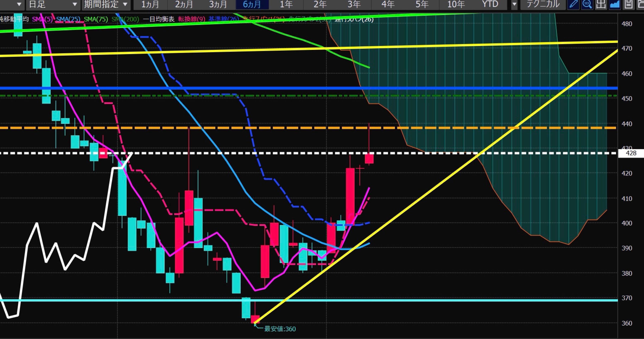Screen dimensions: 644x339
Task: Open the 期間指定 period dropdown
Action: (x=106, y=4)
